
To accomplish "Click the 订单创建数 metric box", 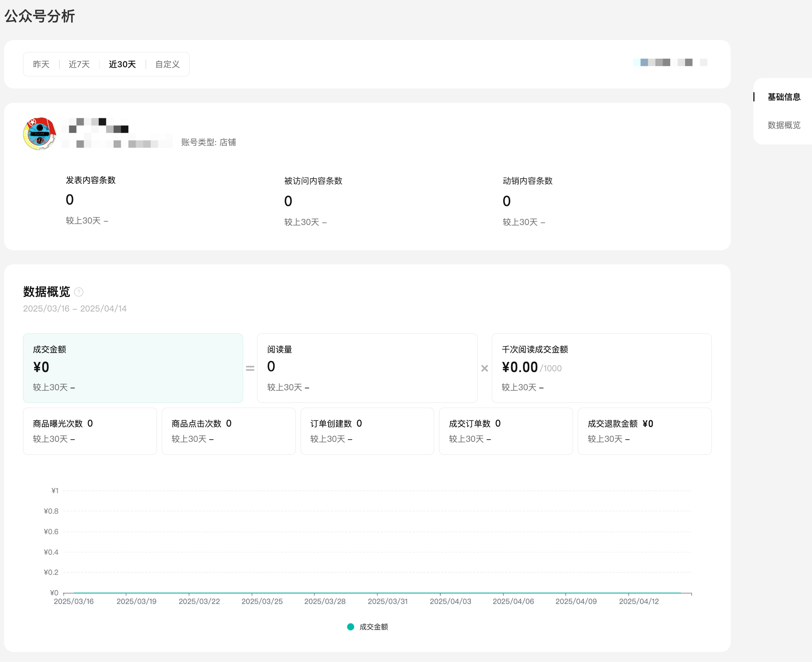I will point(367,431).
